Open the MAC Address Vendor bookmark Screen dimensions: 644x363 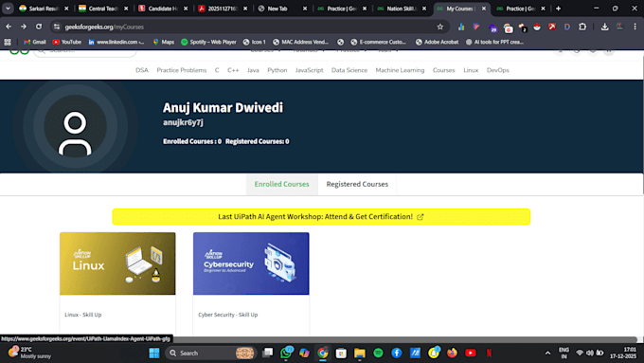pyautogui.click(x=300, y=42)
